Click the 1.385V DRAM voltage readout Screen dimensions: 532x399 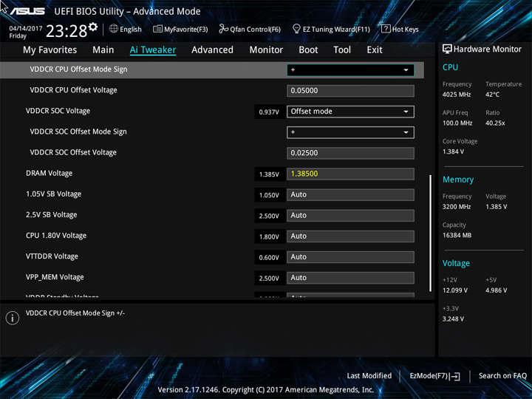tap(269, 174)
